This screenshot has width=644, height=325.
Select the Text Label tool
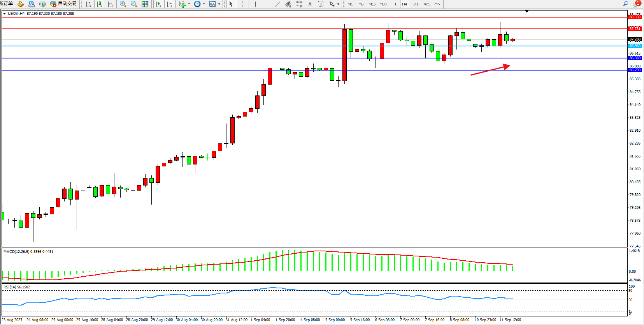pyautogui.click(x=321, y=4)
